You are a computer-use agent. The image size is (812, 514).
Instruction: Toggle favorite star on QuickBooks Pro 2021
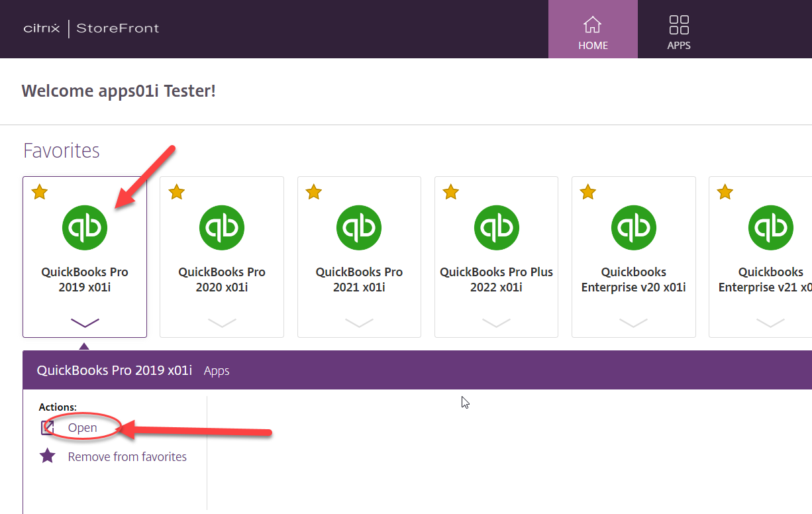click(x=314, y=192)
